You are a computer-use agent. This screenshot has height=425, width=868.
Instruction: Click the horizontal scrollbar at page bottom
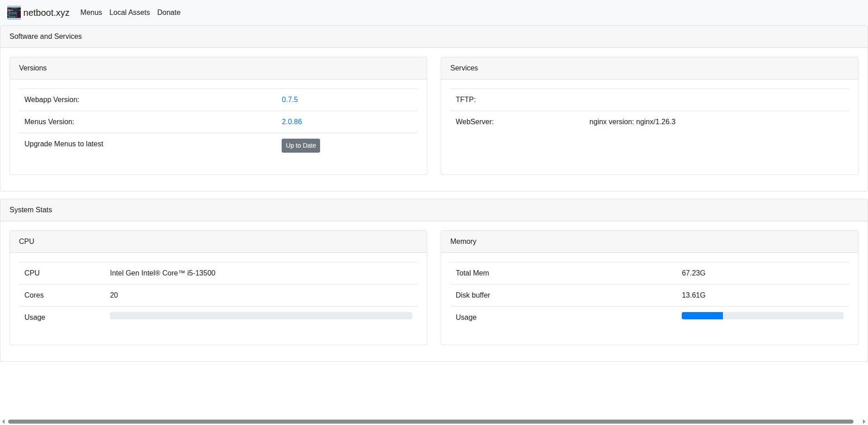pos(430,421)
